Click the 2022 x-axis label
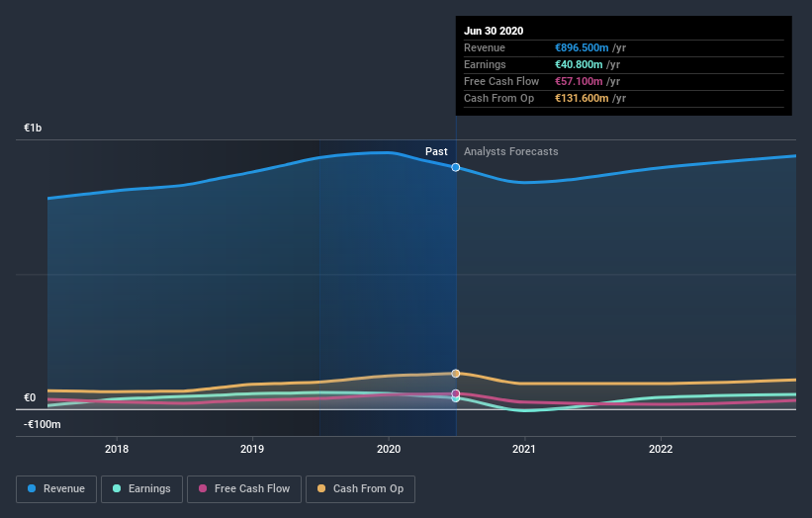812x518 pixels. pos(661,449)
